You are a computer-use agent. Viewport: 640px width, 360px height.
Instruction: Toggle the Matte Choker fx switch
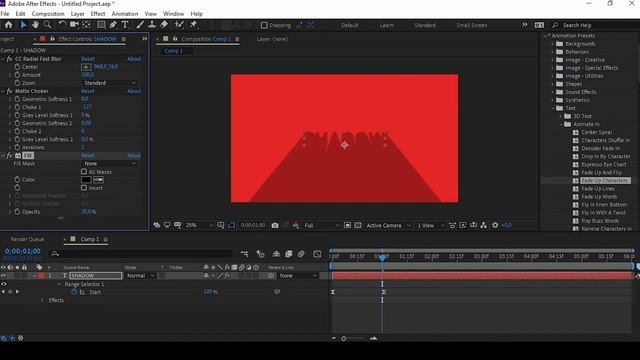tap(9, 91)
